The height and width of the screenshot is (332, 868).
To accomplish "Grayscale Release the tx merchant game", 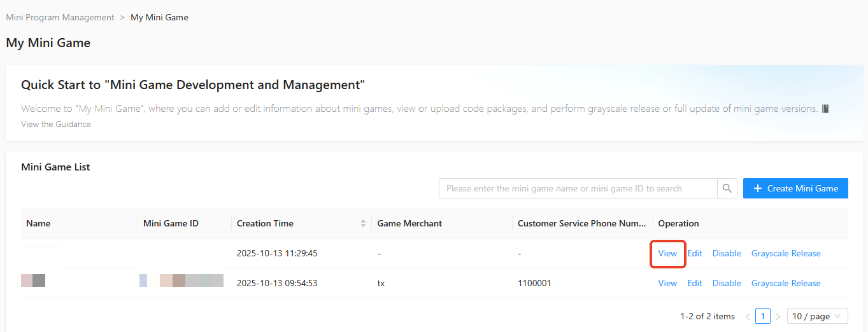I will tap(786, 283).
